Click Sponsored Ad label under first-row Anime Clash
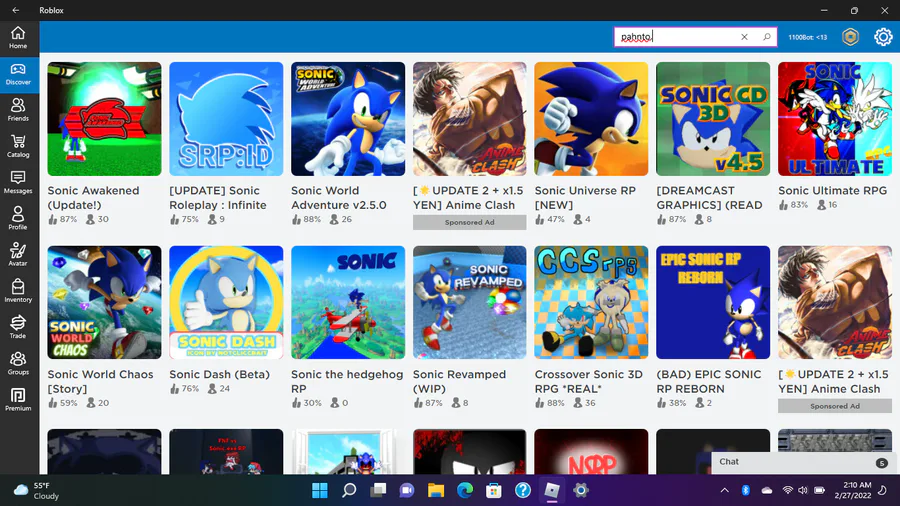 470,223
